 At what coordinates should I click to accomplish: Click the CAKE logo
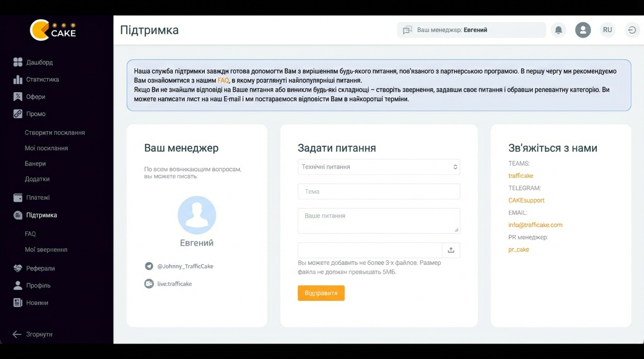[x=54, y=29]
